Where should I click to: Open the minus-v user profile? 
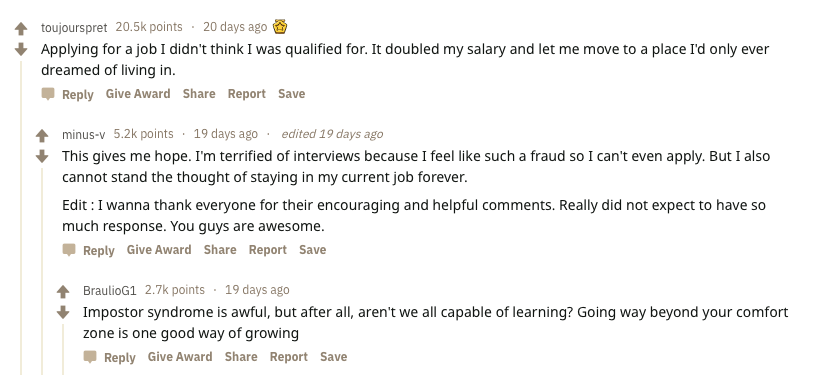(x=83, y=134)
